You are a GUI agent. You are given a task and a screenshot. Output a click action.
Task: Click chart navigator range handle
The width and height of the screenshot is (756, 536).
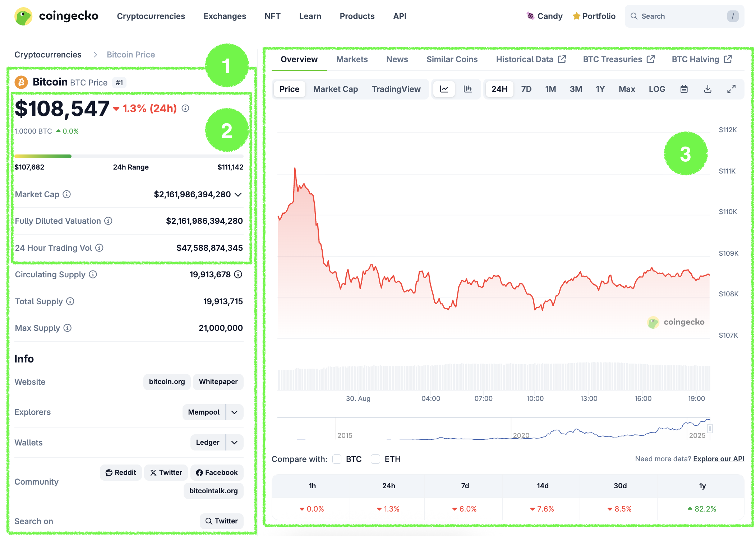(x=710, y=428)
